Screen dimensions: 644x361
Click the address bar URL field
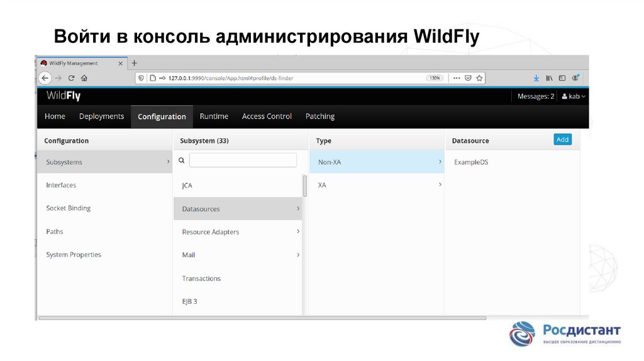click(x=310, y=78)
